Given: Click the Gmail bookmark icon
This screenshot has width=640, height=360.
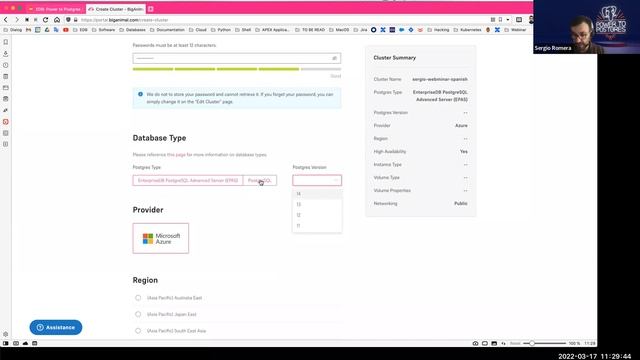Looking at the screenshot, I should (28, 30).
